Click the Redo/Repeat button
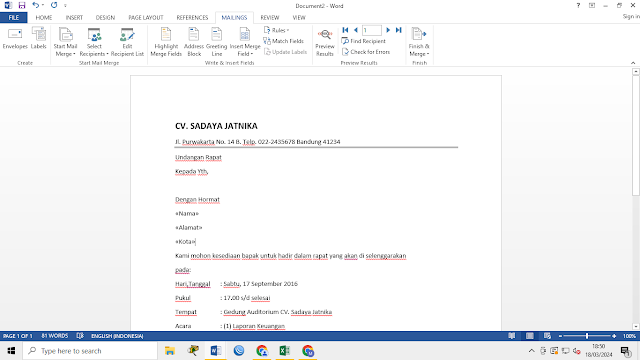 coord(54,5)
